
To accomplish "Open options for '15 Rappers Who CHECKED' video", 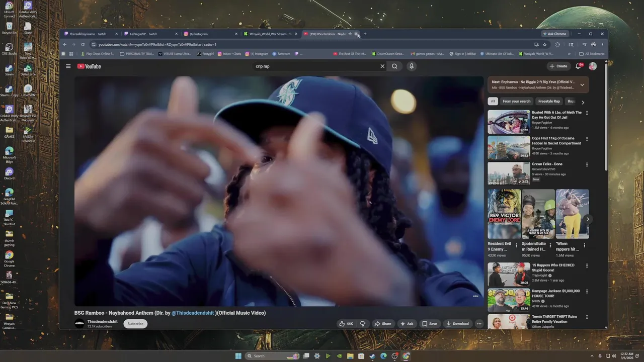I will [587, 265].
